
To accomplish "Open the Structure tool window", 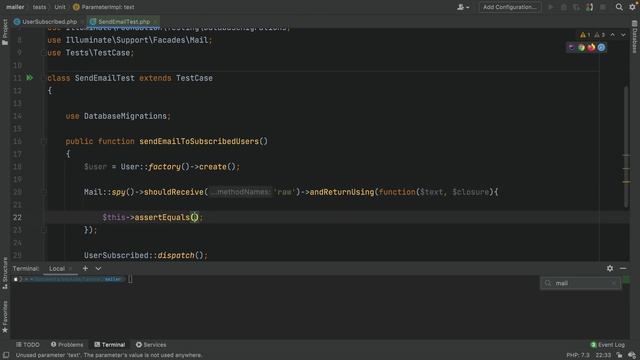I will (5, 273).
